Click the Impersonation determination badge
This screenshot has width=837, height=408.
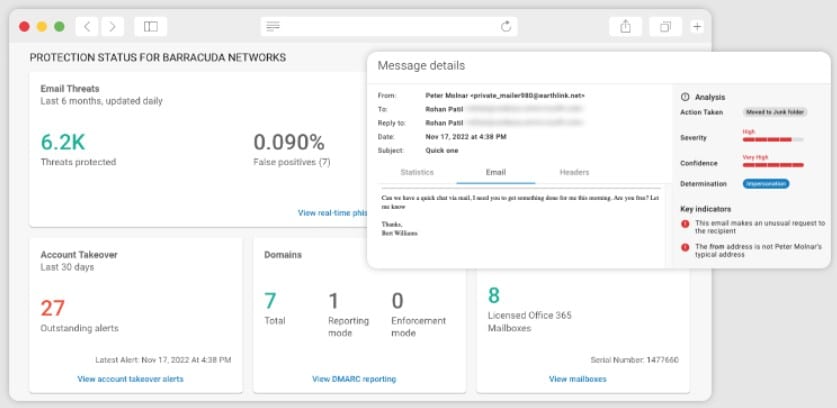(x=766, y=184)
